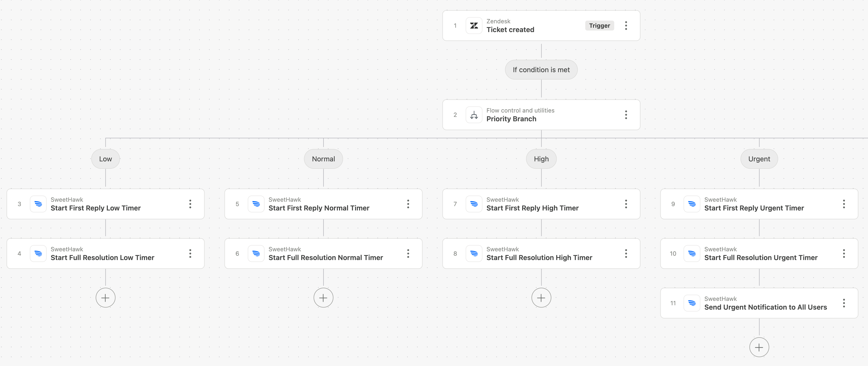Select the Urgent branch label
Screen dimensions: 868x366
[x=759, y=159]
